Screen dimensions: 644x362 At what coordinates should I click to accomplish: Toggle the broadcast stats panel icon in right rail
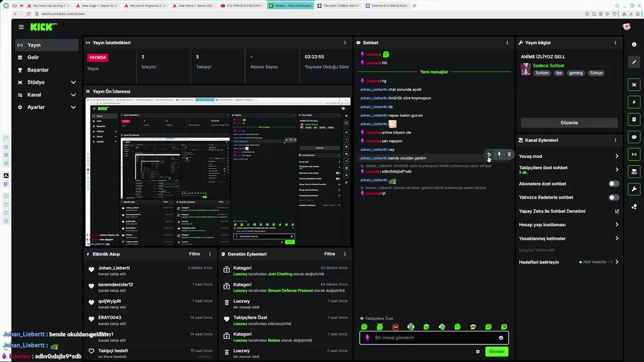click(634, 154)
